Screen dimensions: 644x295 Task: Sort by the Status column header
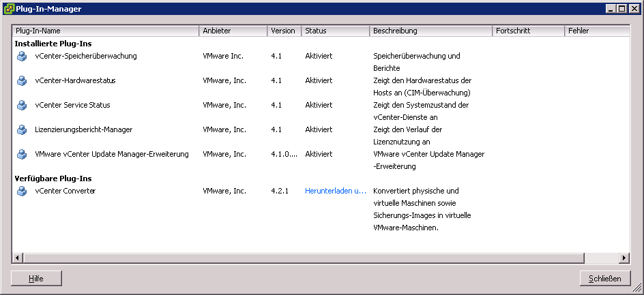pos(334,31)
